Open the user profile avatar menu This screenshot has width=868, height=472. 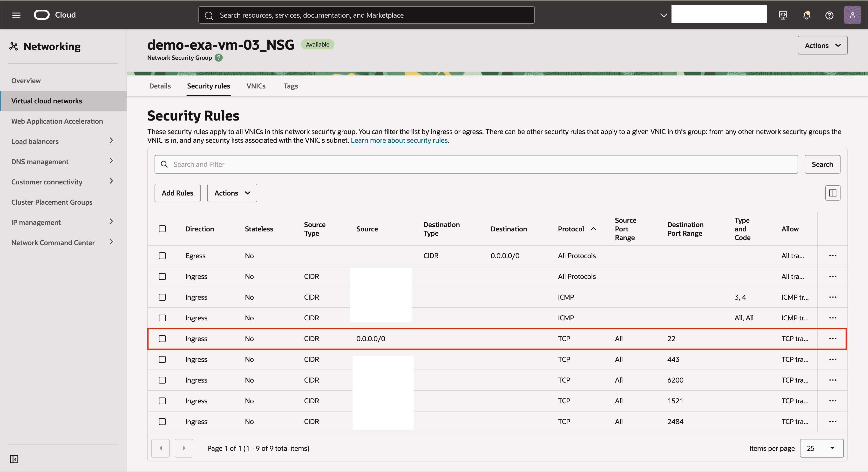852,15
